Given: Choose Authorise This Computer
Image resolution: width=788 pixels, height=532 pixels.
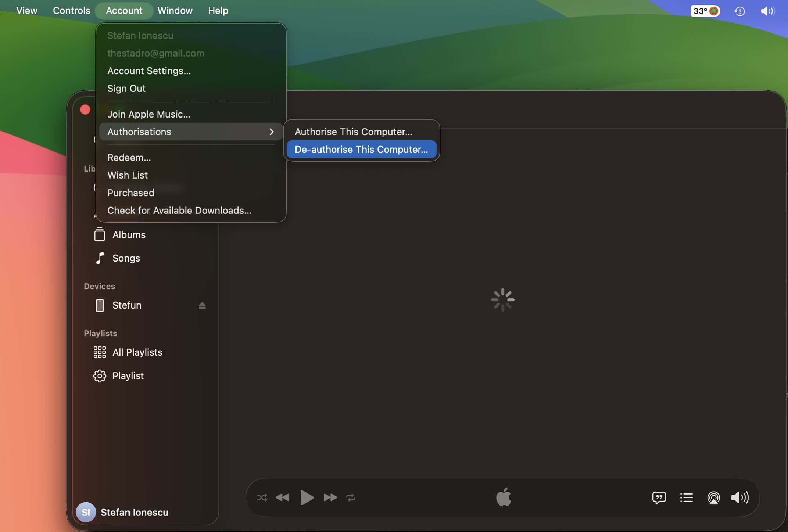Looking at the screenshot, I should 353,132.
